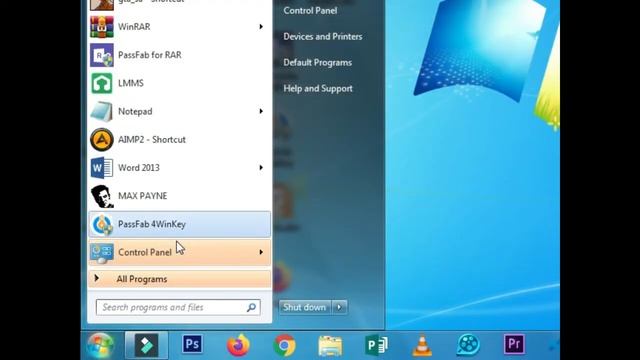Select the MAX PAYNE text label

point(142,196)
